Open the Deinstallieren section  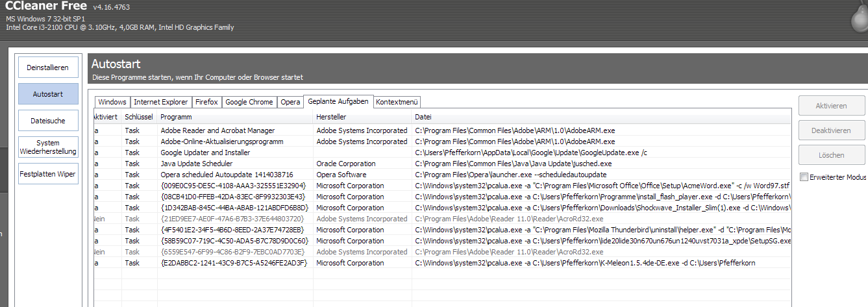(48, 68)
